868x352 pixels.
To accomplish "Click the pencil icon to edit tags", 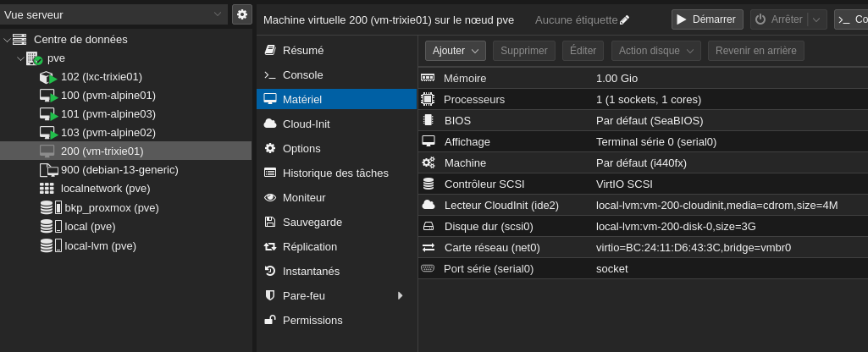I will point(625,19).
